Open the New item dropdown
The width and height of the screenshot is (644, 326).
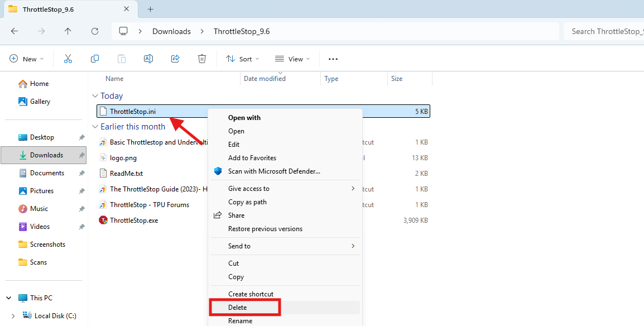pos(27,59)
